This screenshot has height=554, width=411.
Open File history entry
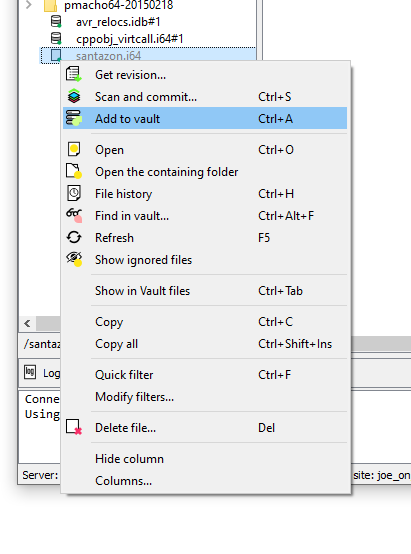[205, 193]
